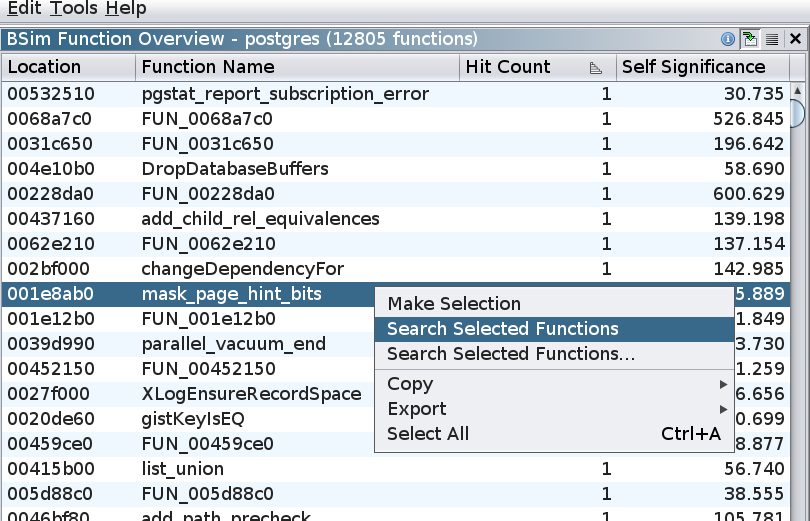Open the Edit menu
Viewport: 810px width, 521px height.
coord(24,9)
